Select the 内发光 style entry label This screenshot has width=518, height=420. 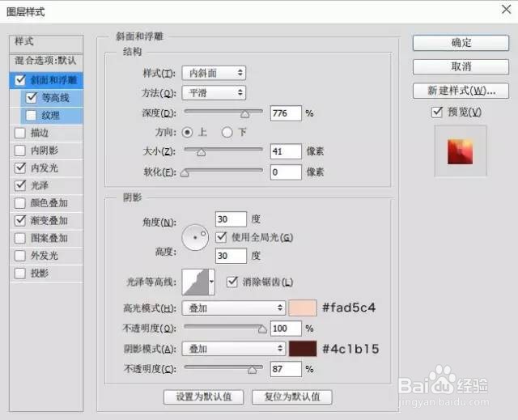coord(45,168)
